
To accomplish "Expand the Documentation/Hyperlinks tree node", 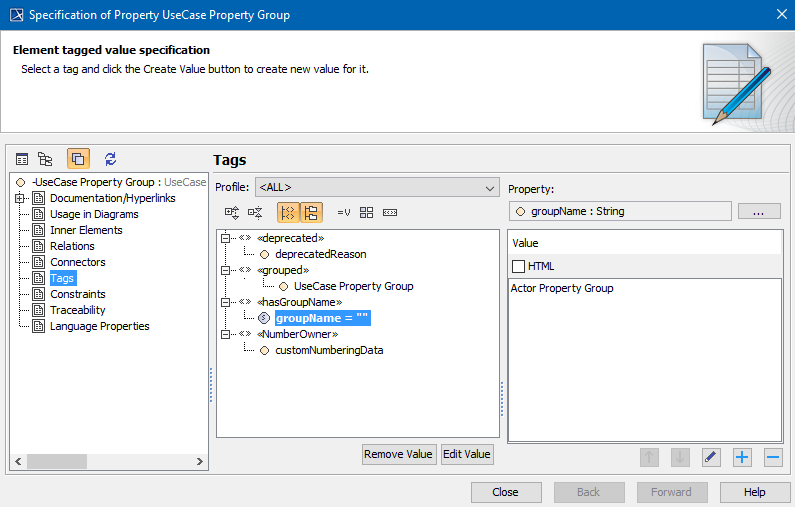I will [x=19, y=198].
